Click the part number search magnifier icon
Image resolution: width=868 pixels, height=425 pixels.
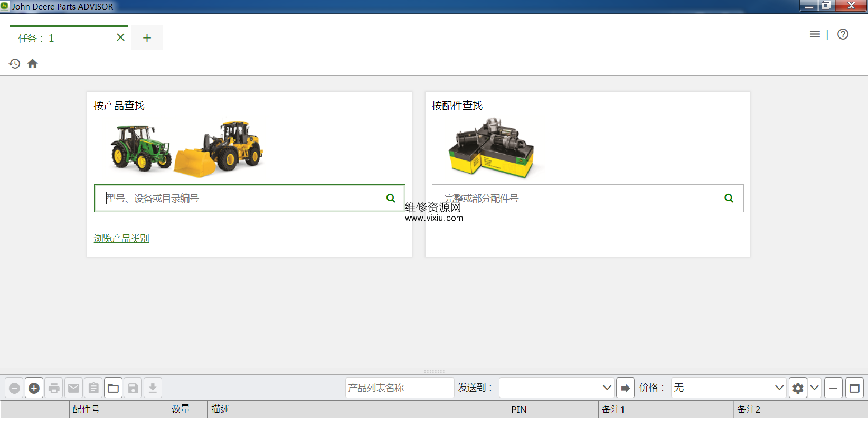pyautogui.click(x=729, y=199)
